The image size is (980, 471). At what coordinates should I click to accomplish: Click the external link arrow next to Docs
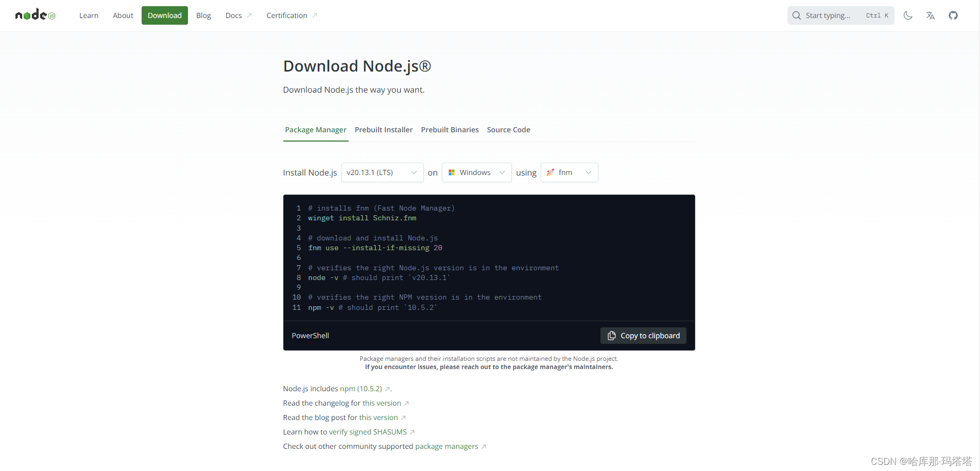pyautogui.click(x=249, y=15)
